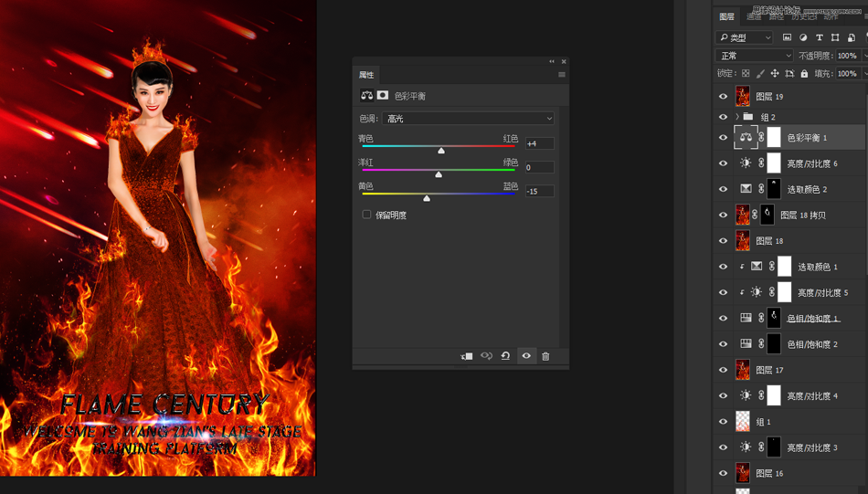Open Properties panel flyout menu

(562, 75)
